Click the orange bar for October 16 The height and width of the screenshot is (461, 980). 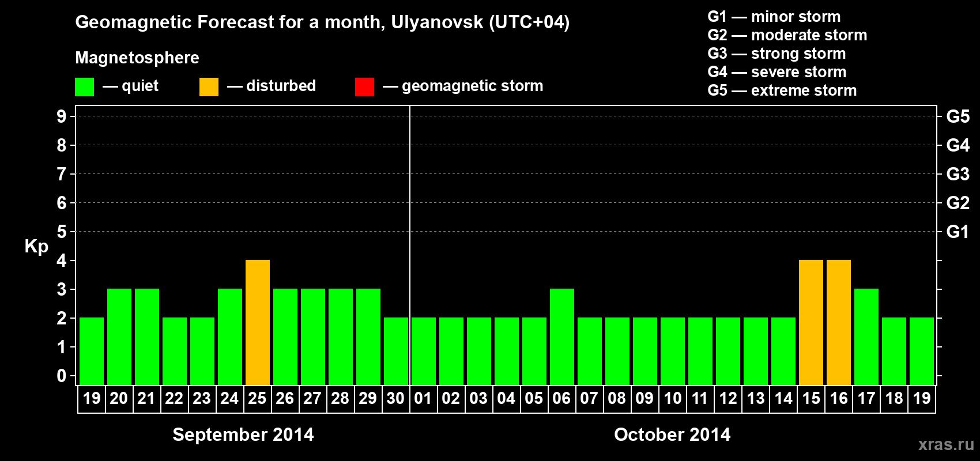pyautogui.click(x=839, y=323)
